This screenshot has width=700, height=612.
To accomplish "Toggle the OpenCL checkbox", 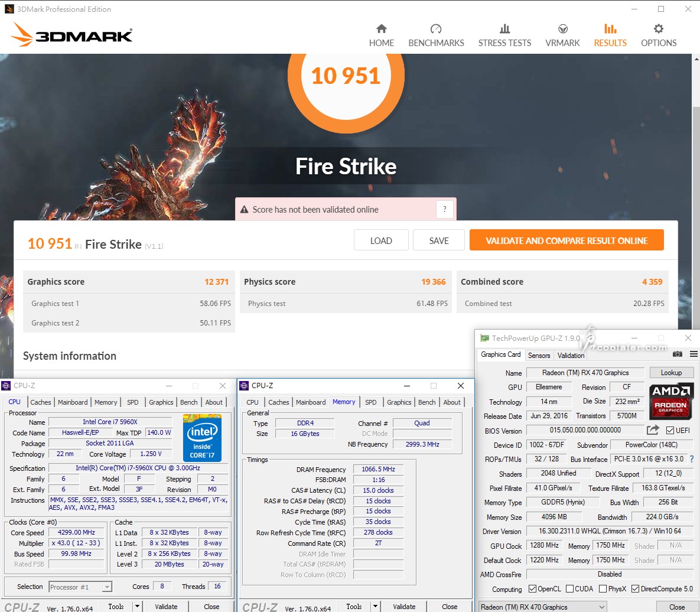I will 532,589.
